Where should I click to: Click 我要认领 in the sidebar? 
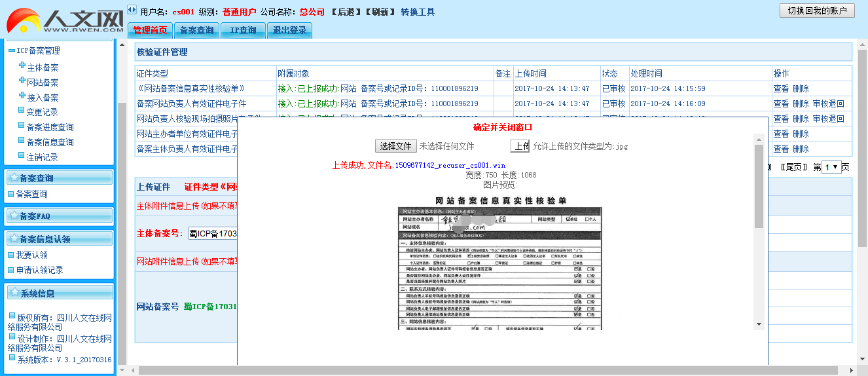[x=31, y=255]
